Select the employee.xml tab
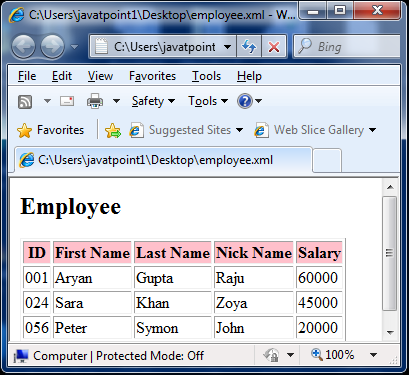411x383 pixels. 162,160
